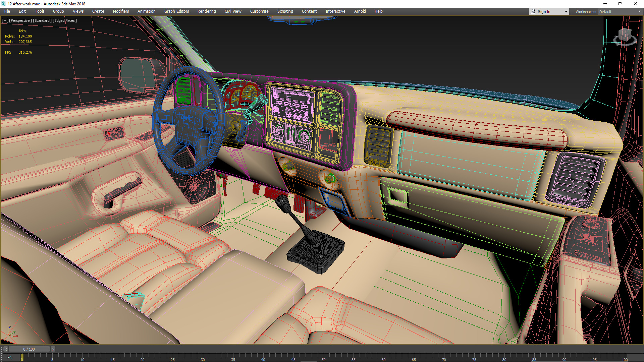644x362 pixels.
Task: Step to previous frame with left arrow
Action: tap(6, 349)
